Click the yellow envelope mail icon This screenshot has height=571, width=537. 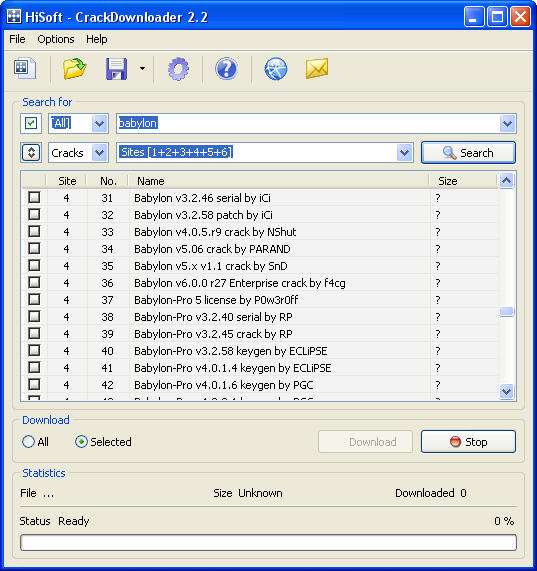click(317, 68)
